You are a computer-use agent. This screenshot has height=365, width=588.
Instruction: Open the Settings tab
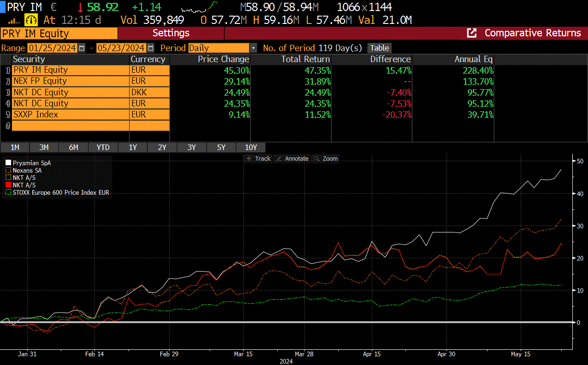click(171, 33)
